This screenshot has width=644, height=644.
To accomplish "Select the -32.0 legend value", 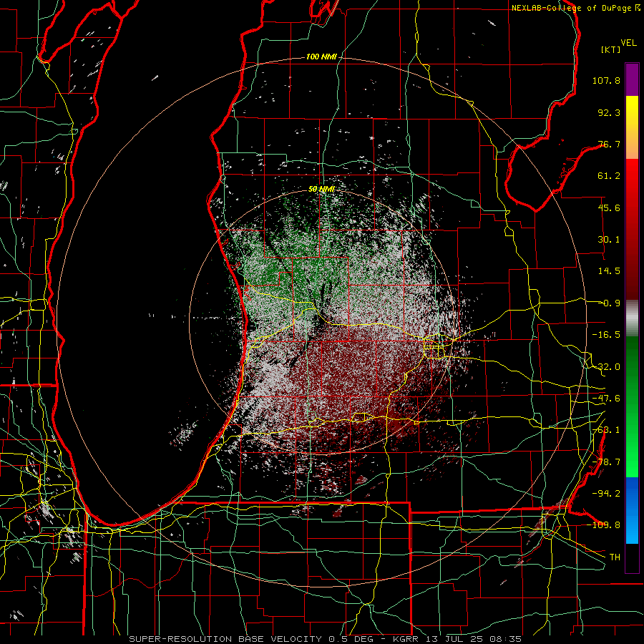I will [x=606, y=367].
